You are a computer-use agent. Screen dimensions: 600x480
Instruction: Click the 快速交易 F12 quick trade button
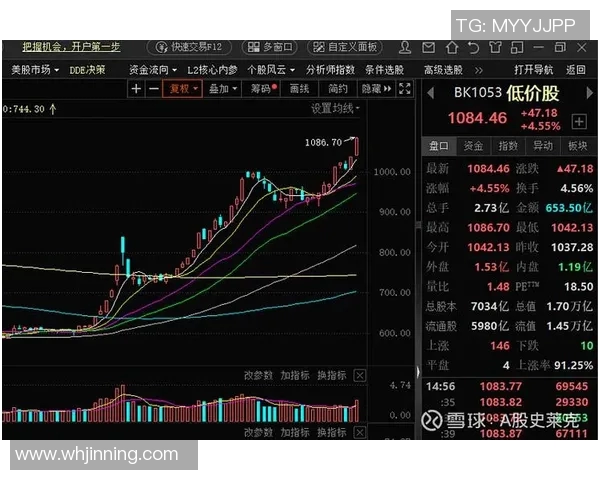click(x=189, y=47)
